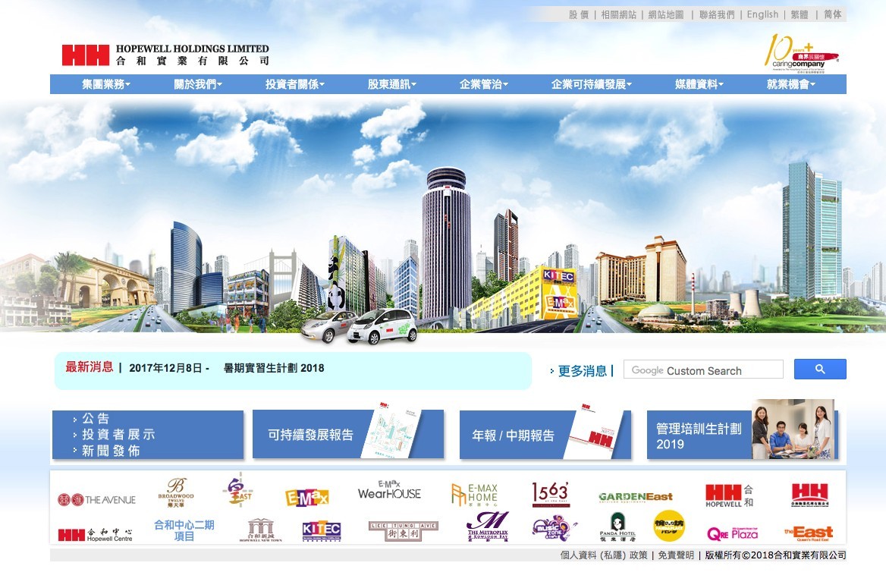Open the 公告 link

tap(96, 418)
